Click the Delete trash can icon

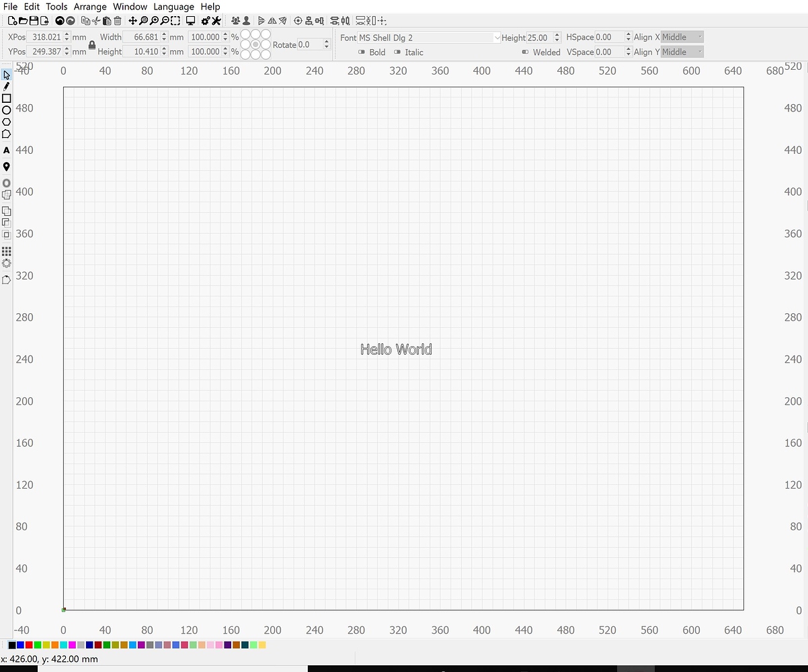pyautogui.click(x=118, y=21)
